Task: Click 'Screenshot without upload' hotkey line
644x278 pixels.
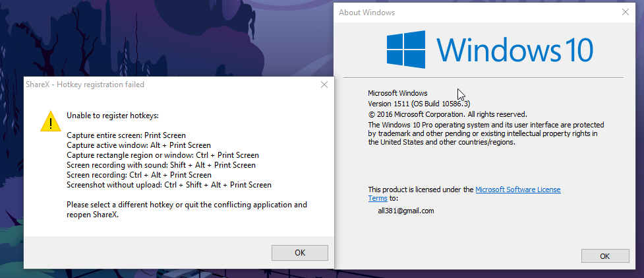Action: (169, 185)
